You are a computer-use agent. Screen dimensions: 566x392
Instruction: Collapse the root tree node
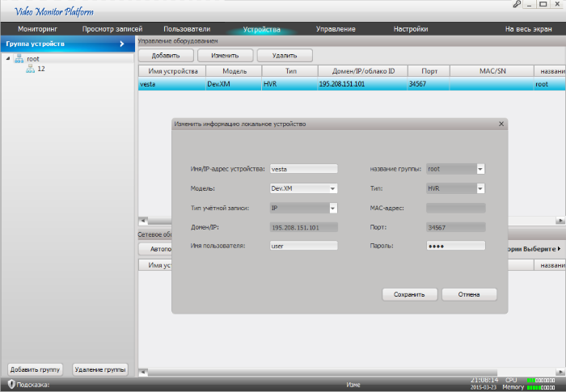pyautogui.click(x=8, y=58)
